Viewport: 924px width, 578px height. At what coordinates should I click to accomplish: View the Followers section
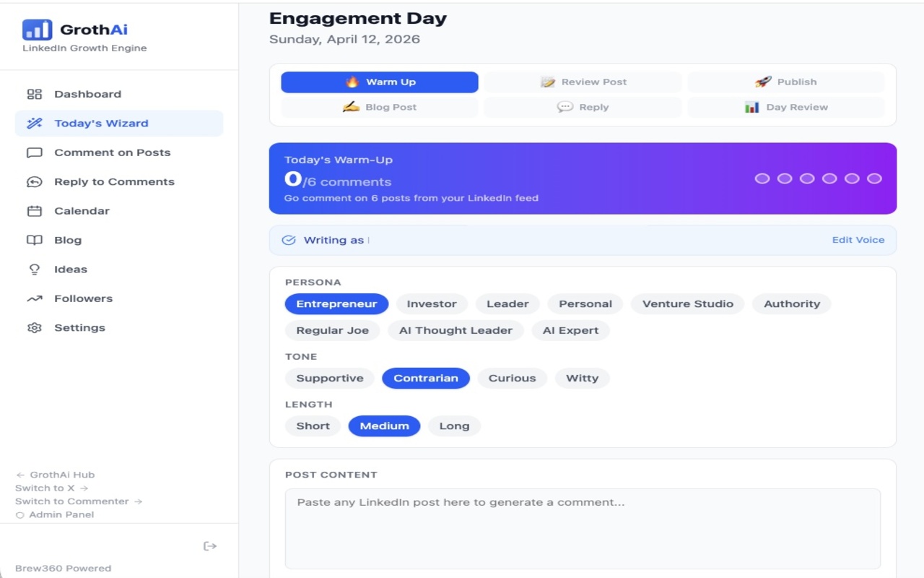coord(83,298)
